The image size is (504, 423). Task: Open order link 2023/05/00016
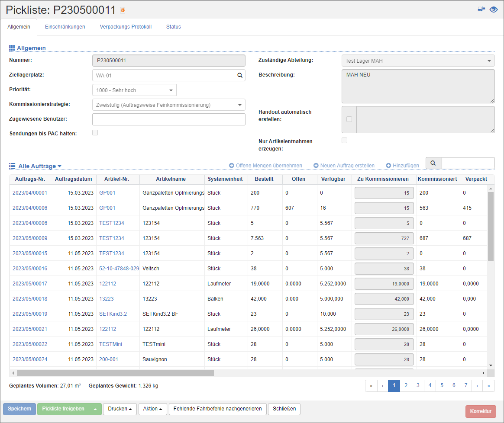[x=30, y=269]
